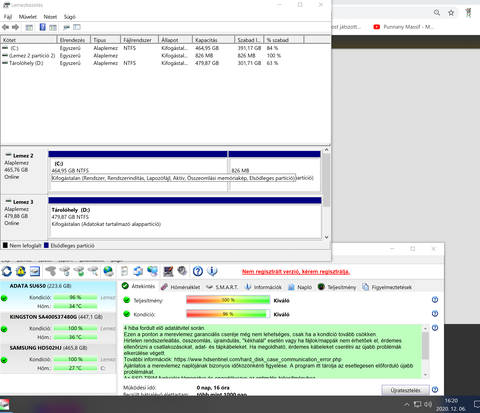Click the networked computers toolbar icon
This screenshot has height=413, width=480.
point(152,271)
